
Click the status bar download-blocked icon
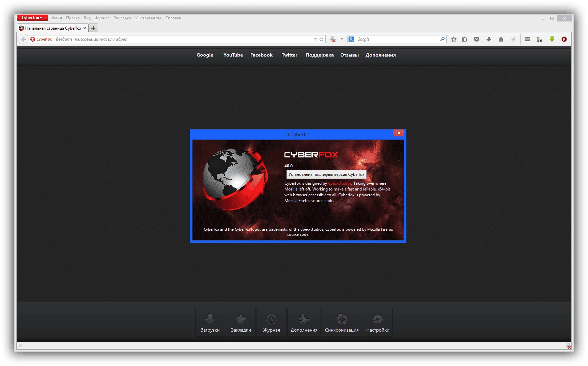click(x=568, y=346)
